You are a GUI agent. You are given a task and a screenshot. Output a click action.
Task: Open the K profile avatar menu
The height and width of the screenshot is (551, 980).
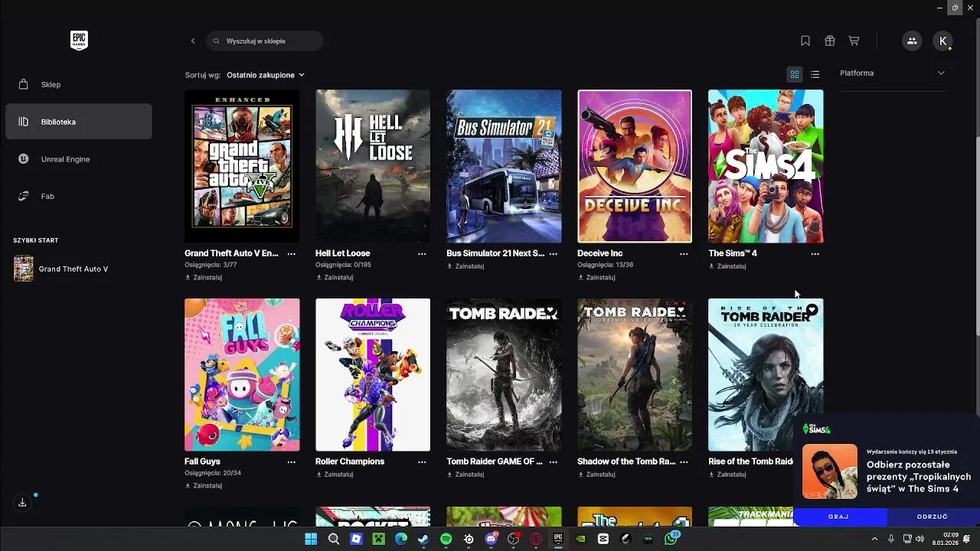tap(943, 41)
